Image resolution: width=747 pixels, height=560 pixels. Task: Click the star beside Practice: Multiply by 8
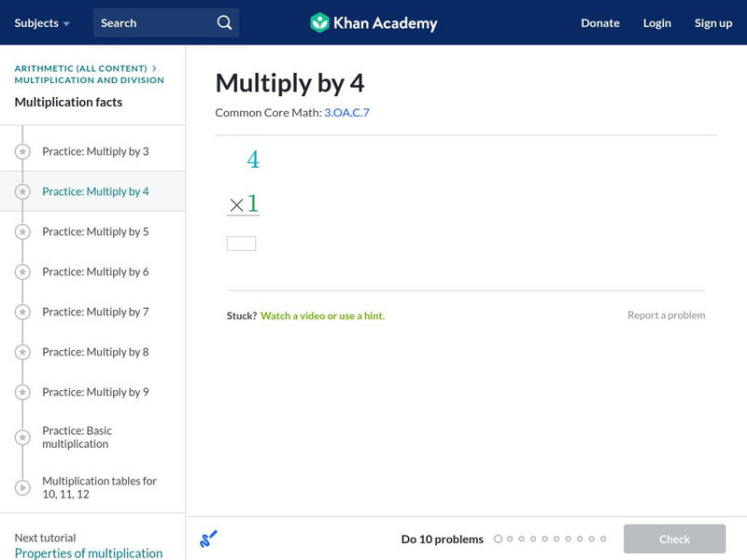21,352
